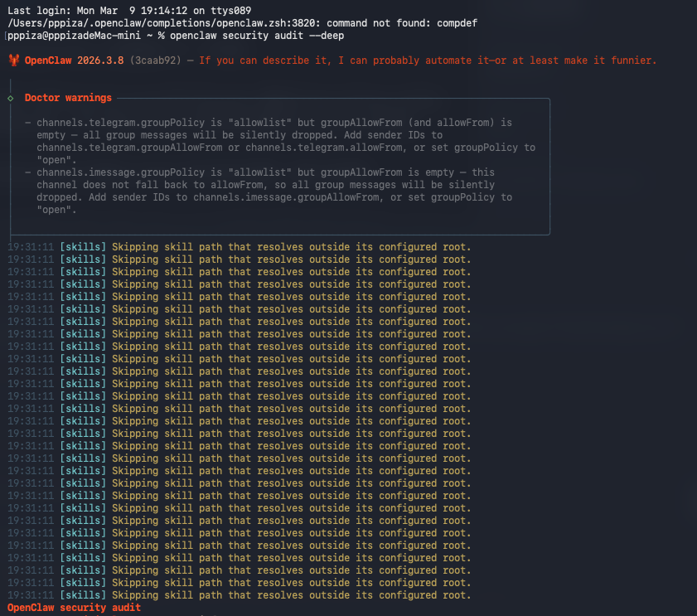This screenshot has width=697, height=616.
Task: Click the 'OpenClaw 2026.3.8' version text
Action: [x=75, y=61]
